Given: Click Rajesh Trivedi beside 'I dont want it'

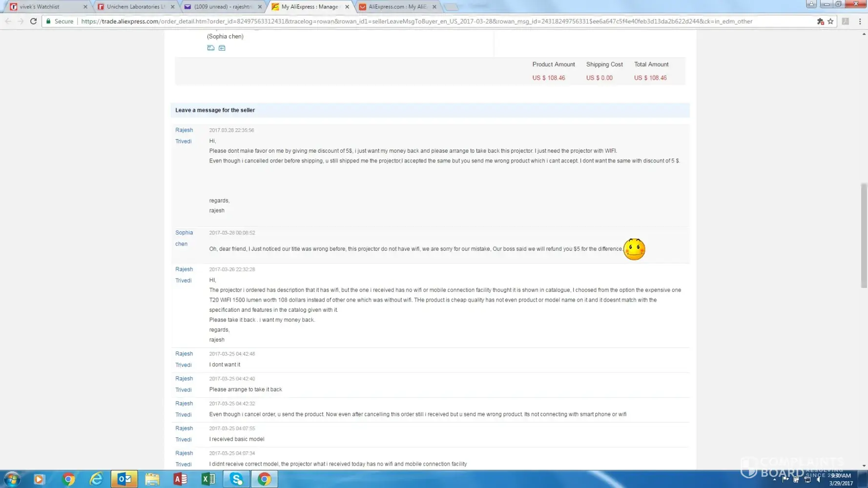Looking at the screenshot, I should tap(184, 359).
